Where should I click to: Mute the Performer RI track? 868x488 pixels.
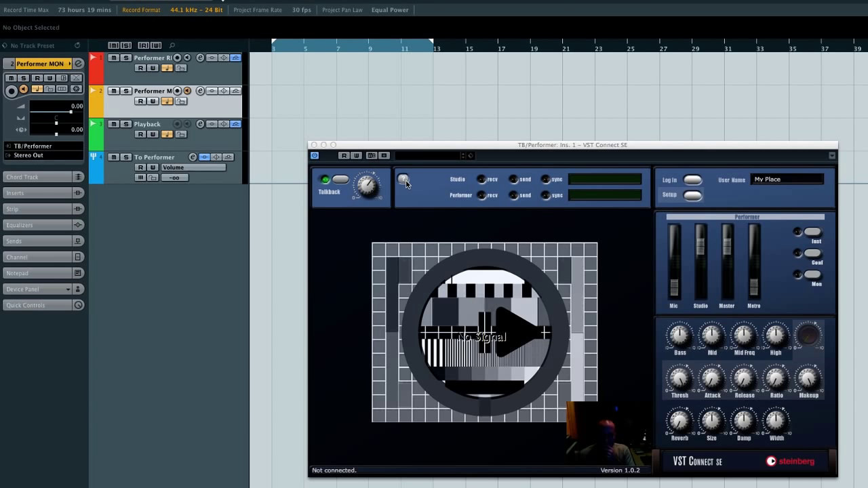click(114, 58)
